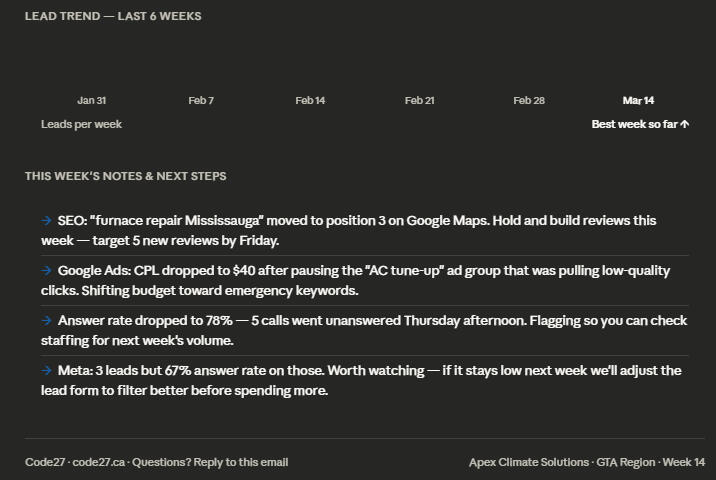Click the This Week's Notes & Next Steps heading
The image size is (716, 480).
(x=126, y=176)
